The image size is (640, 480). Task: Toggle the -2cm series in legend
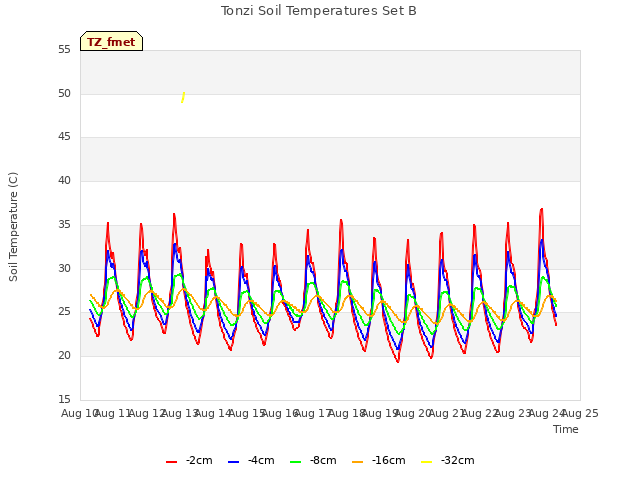coord(189,461)
